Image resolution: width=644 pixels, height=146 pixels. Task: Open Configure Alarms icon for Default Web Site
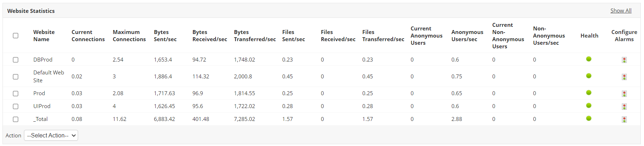tap(624, 77)
